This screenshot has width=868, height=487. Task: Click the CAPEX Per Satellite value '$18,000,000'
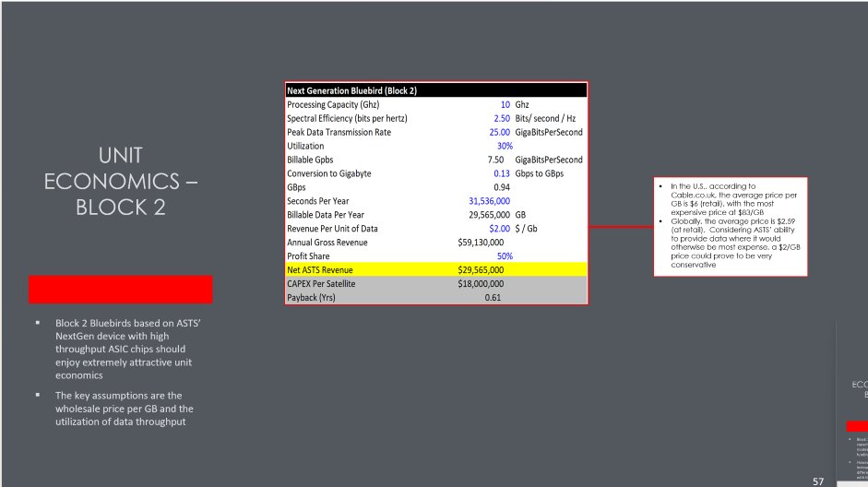pyautogui.click(x=481, y=284)
